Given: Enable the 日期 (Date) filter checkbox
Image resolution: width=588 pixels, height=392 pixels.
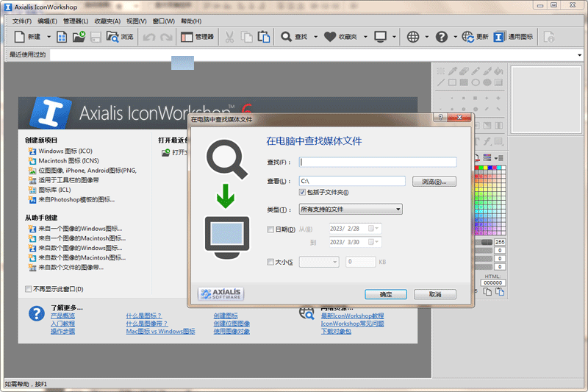Looking at the screenshot, I should (270, 229).
